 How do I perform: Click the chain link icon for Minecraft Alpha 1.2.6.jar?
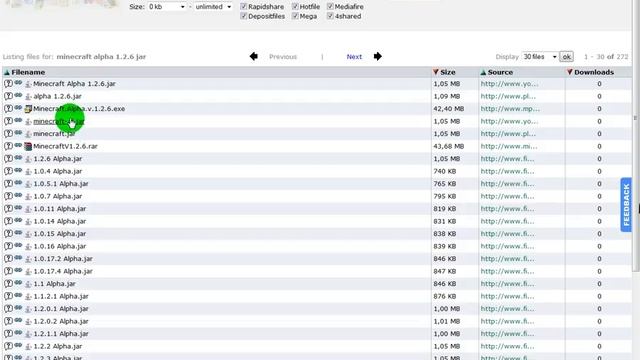click(18, 83)
